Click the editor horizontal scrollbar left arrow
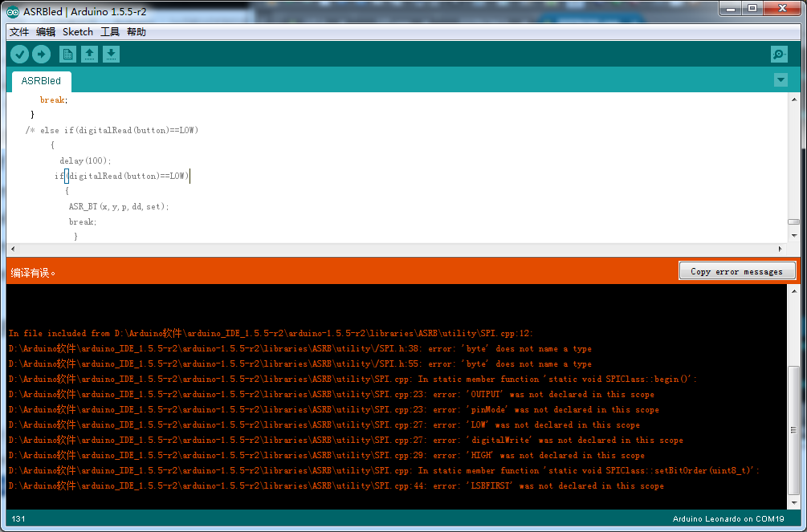This screenshot has height=532, width=807. pos(13,249)
